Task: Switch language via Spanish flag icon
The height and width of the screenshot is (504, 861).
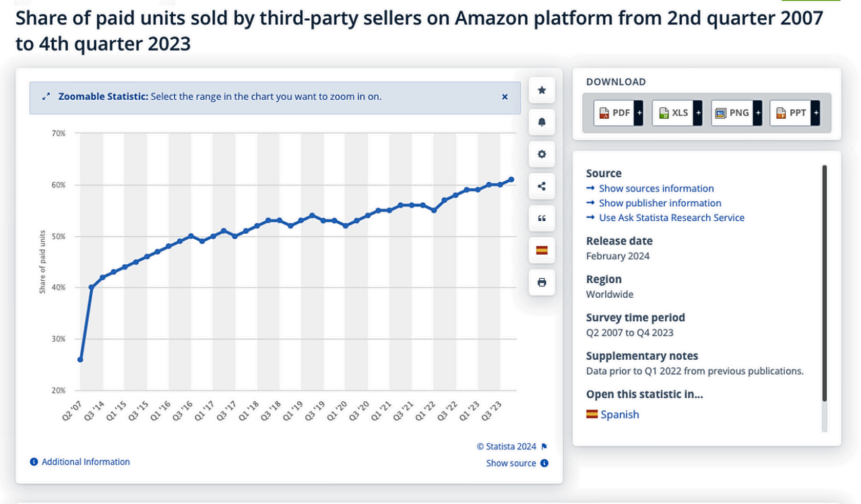Action: (x=542, y=250)
